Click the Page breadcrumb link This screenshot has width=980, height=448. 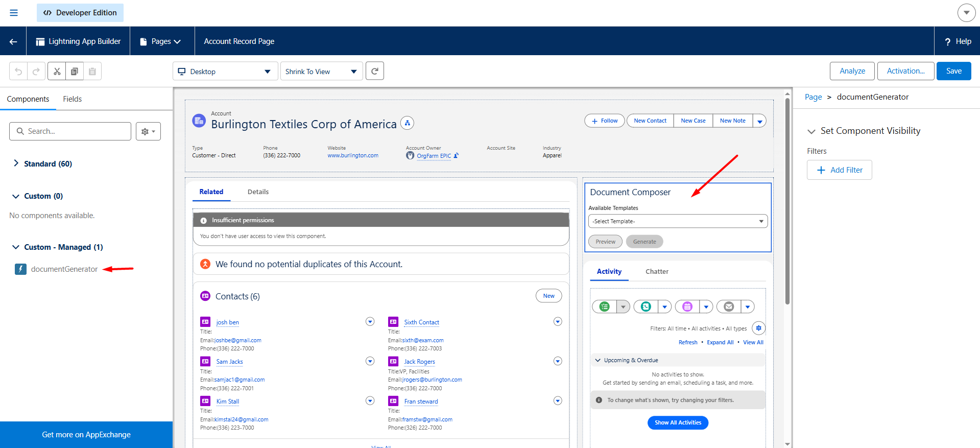point(813,97)
